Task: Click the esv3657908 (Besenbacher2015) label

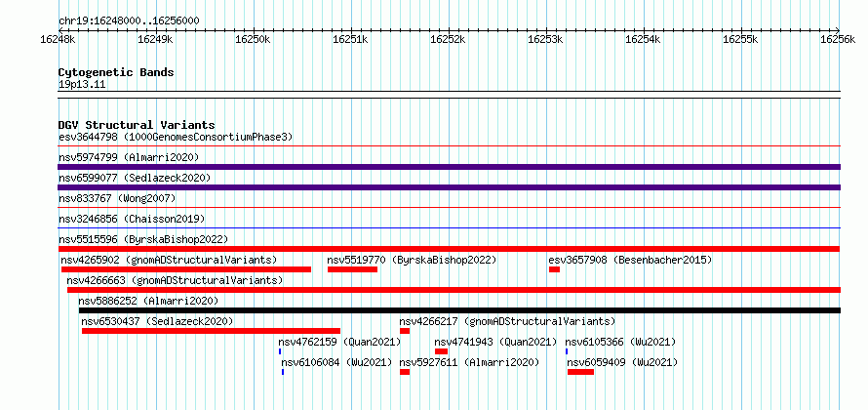Action: 630,260
